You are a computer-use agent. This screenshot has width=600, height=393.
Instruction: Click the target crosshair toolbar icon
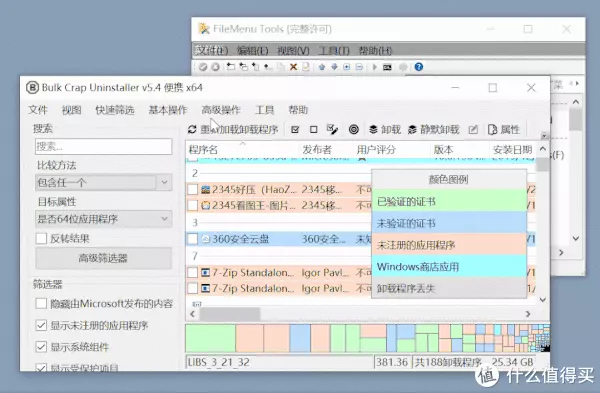(354, 129)
